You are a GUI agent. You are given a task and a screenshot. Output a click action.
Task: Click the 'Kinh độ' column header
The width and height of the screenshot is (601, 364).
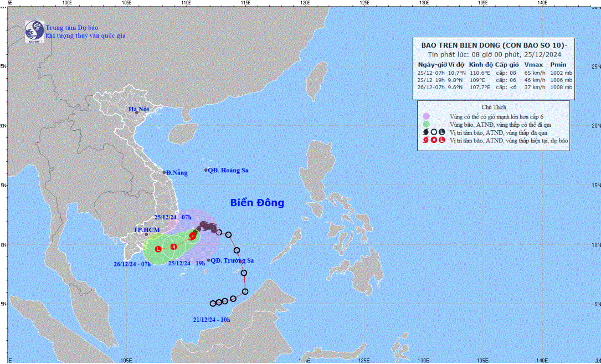pyautogui.click(x=480, y=65)
